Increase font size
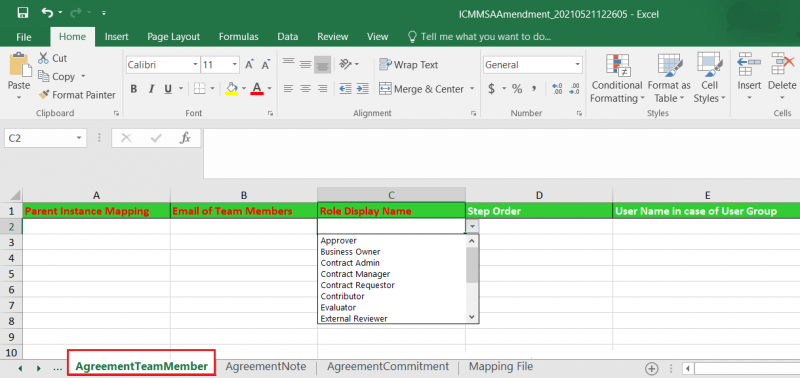Image resolution: width=800 pixels, height=378 pixels. [x=249, y=65]
